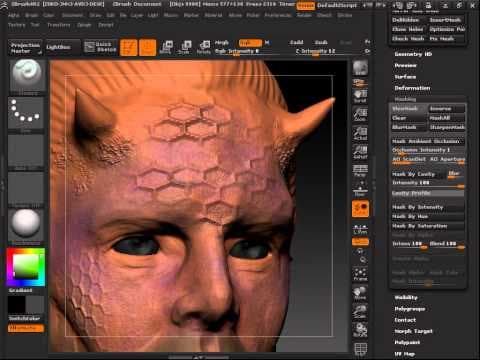Image resolution: width=480 pixels, height=360 pixels.
Task: Click the AAHalf icon
Action: tap(360, 152)
